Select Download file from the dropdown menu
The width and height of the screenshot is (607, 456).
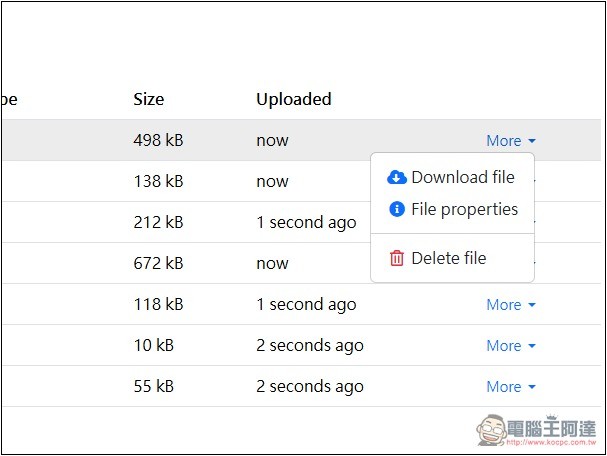click(453, 177)
